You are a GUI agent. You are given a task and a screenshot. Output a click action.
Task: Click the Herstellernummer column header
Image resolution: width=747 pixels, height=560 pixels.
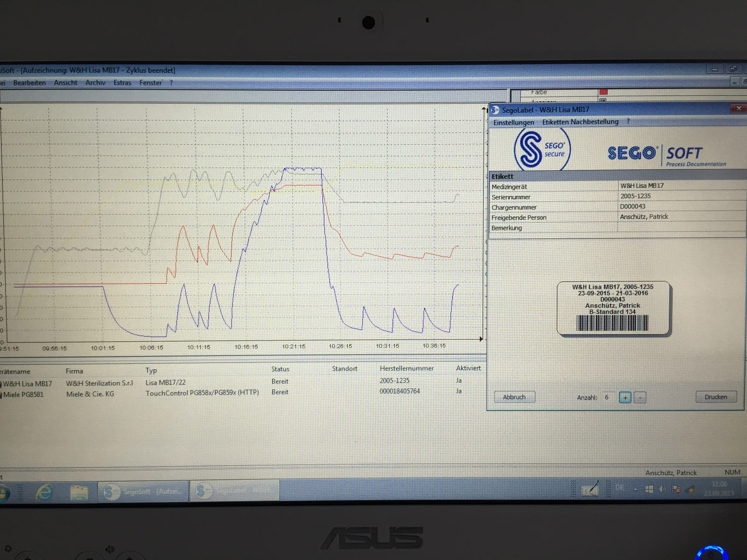tap(407, 368)
